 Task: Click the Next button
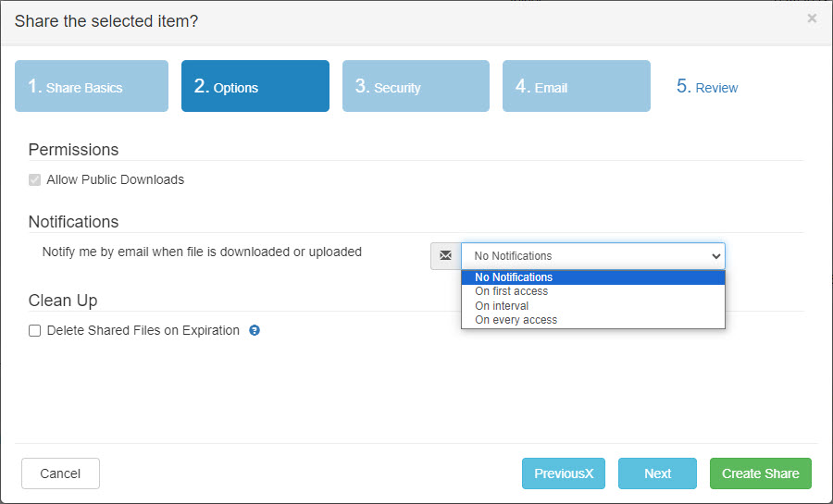pyautogui.click(x=657, y=473)
